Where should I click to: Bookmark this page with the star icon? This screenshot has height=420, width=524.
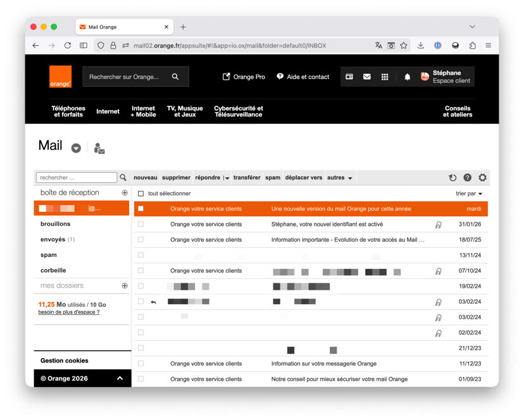pyautogui.click(x=404, y=46)
